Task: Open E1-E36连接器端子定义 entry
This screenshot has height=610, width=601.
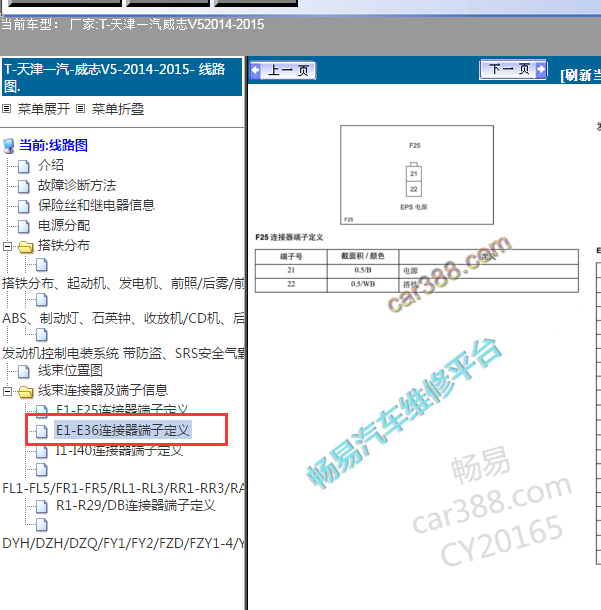Action: (x=122, y=430)
